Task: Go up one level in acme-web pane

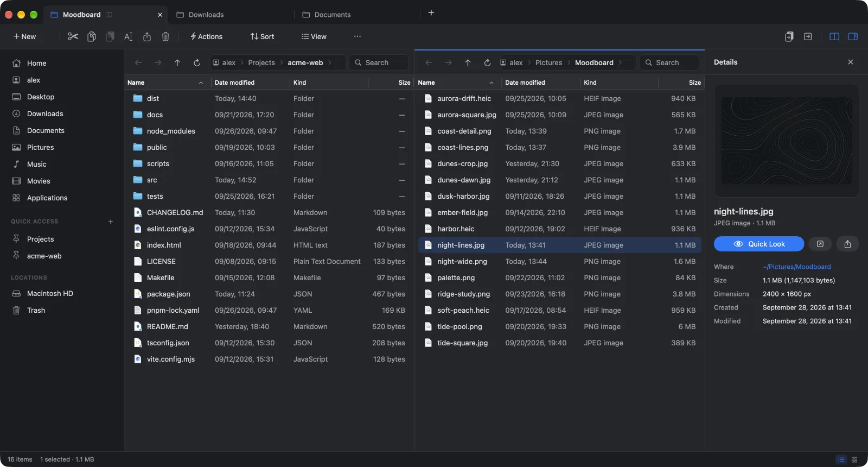Action: point(177,62)
